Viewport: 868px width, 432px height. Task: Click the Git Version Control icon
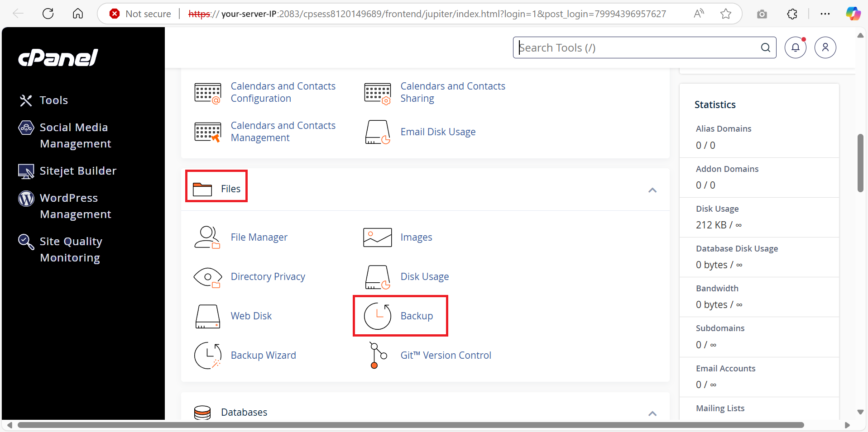coord(378,356)
